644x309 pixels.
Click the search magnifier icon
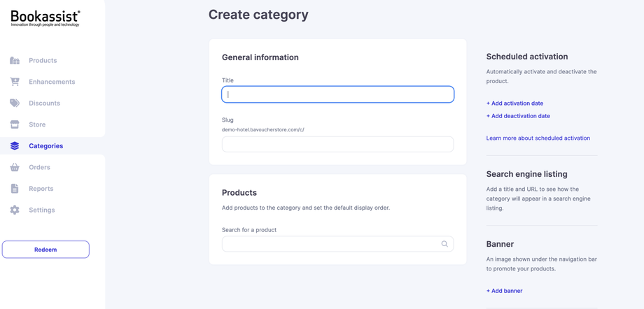[444, 244]
